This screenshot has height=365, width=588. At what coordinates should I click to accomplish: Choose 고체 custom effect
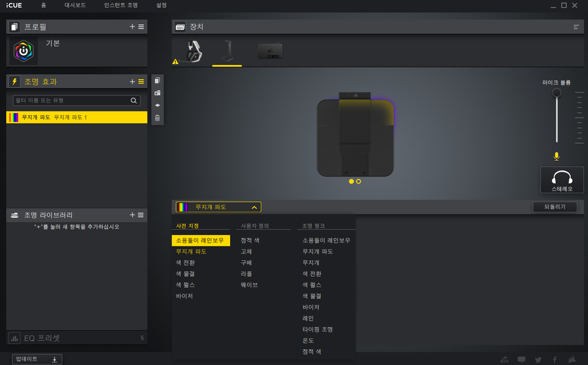(x=246, y=251)
